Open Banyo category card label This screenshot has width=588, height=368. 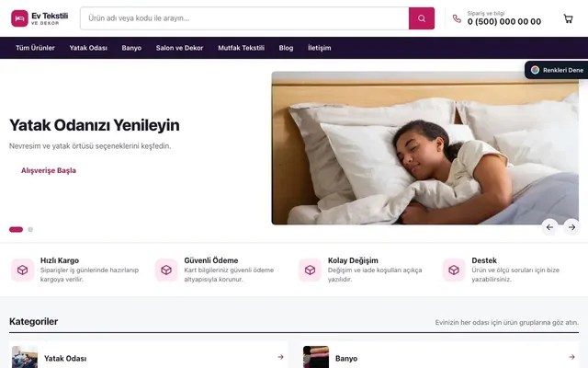[346, 358]
